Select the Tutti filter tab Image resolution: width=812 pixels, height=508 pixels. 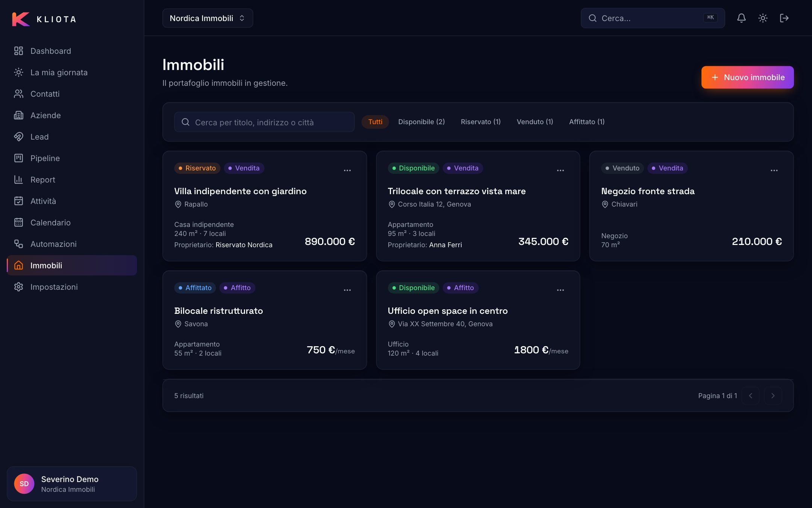coord(375,122)
